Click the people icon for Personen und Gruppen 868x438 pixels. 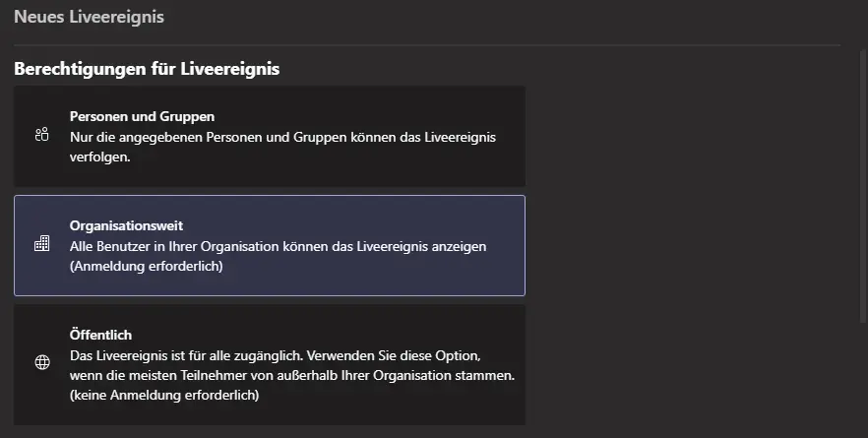[x=42, y=135]
